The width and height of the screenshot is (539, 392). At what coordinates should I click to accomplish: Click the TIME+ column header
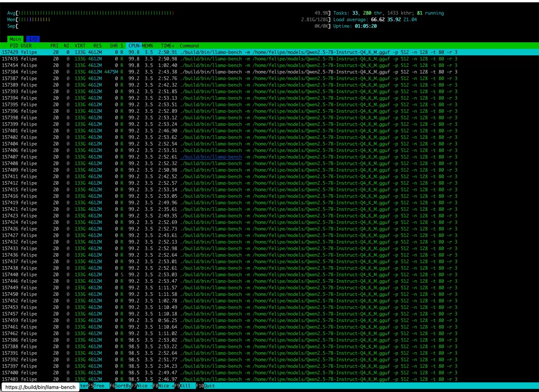click(167, 46)
